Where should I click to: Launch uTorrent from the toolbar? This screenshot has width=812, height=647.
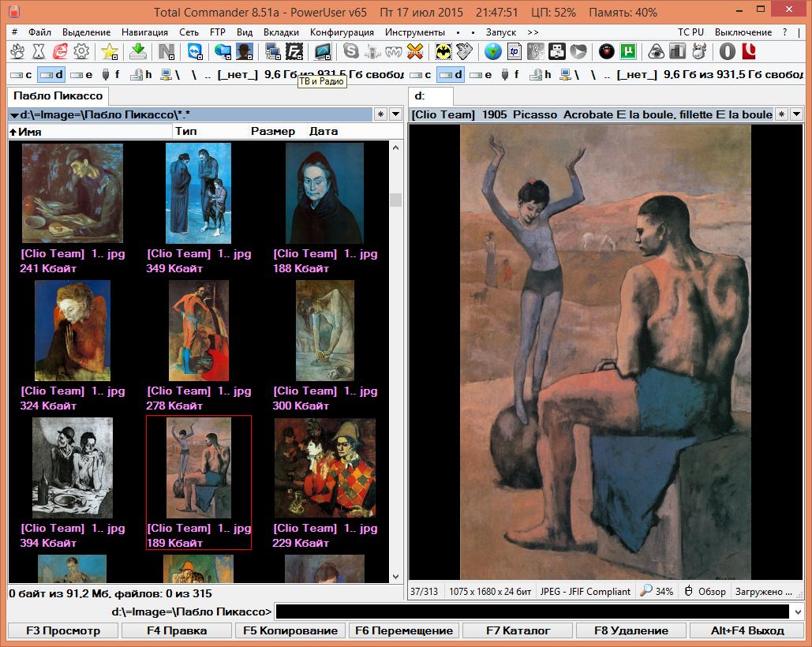click(627, 51)
